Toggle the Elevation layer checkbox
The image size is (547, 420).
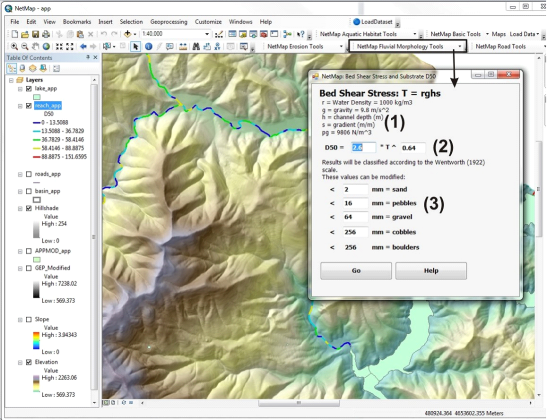click(x=29, y=362)
